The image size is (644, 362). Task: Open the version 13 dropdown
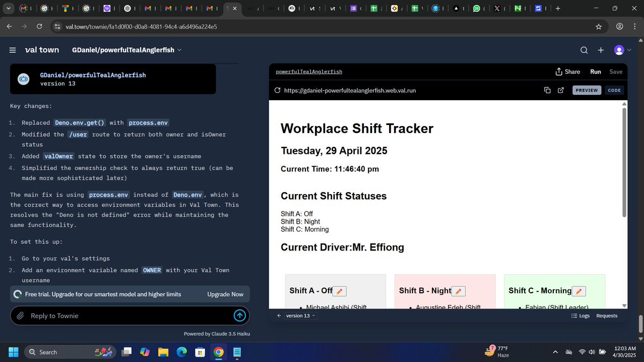point(301,316)
